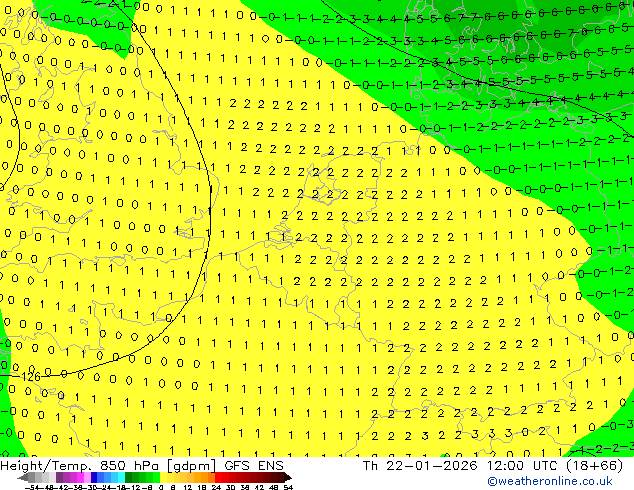Viewport: 634px width, 490px height.
Task: Click the 54 label at color scale end
Action: coord(288,487)
